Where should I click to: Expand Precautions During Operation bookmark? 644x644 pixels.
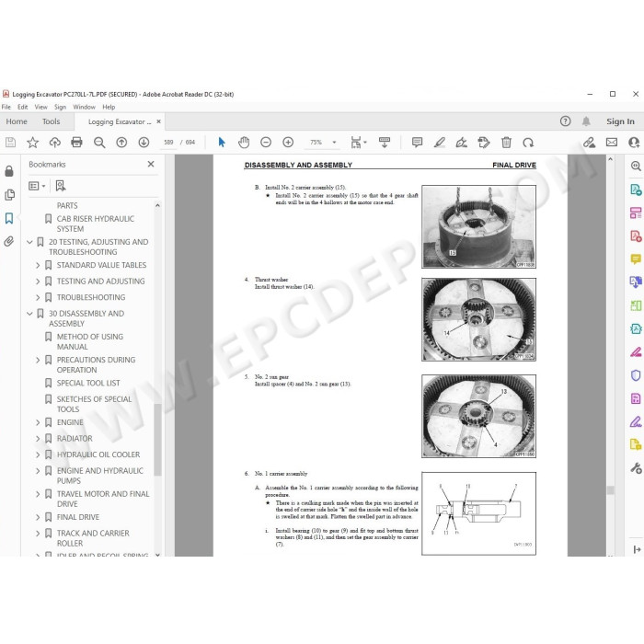click(38, 360)
